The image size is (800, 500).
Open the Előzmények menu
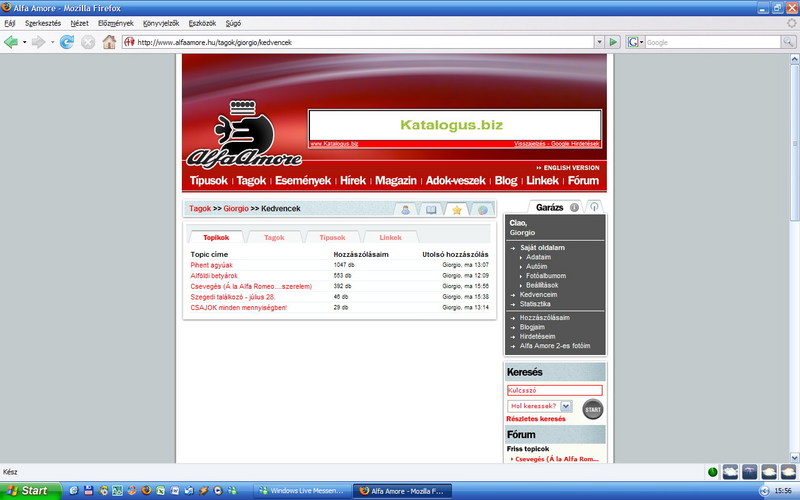pyautogui.click(x=116, y=23)
